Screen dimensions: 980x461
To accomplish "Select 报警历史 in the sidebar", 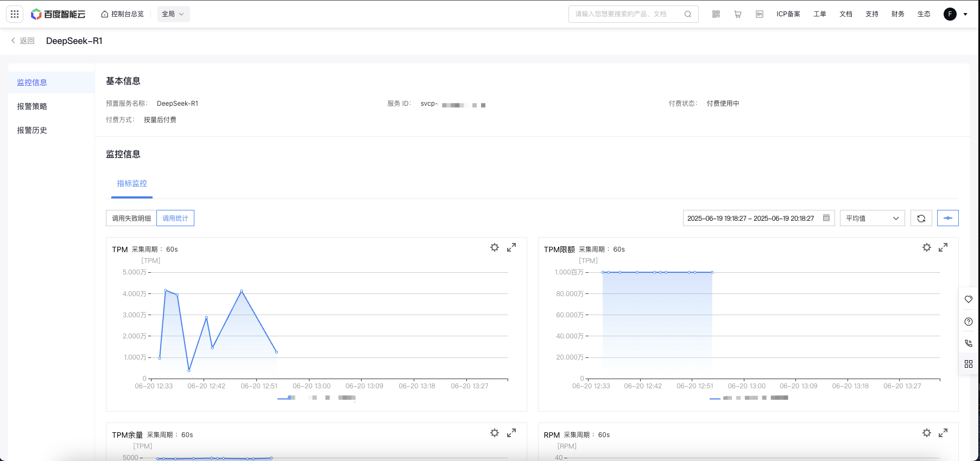I will pos(51,130).
